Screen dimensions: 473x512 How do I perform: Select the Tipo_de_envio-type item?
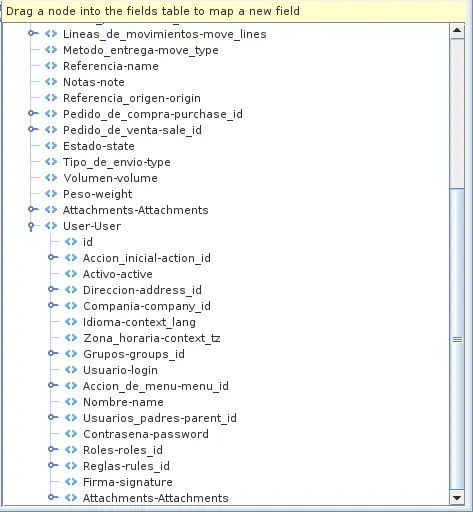(x=117, y=162)
